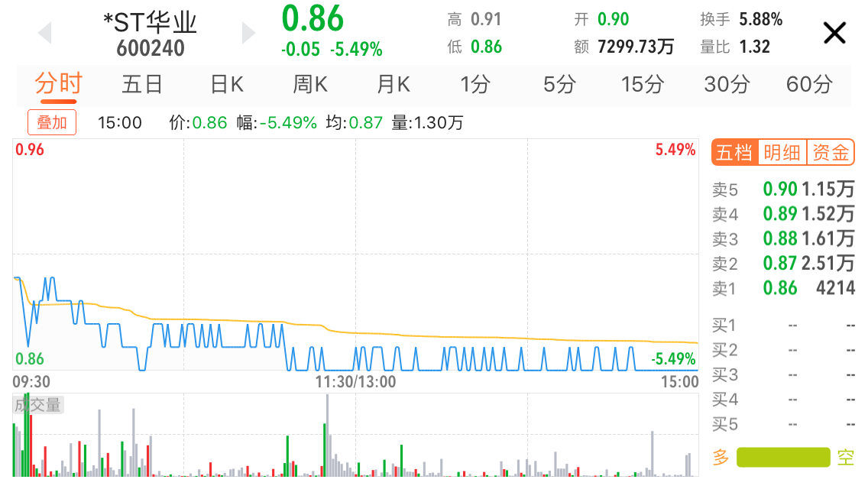Viewport: 868px width, 489px height.
Task: Click the 叠加 overlay button
Action: click(x=52, y=122)
